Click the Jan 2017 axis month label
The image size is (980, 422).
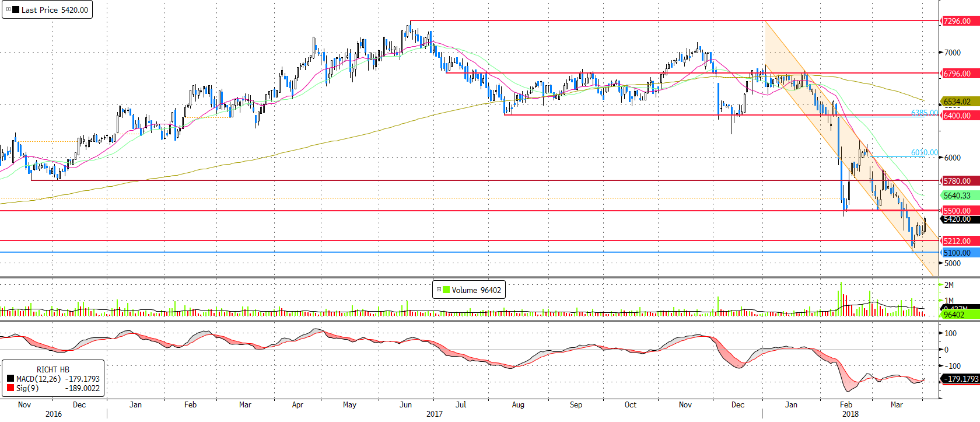[135, 404]
